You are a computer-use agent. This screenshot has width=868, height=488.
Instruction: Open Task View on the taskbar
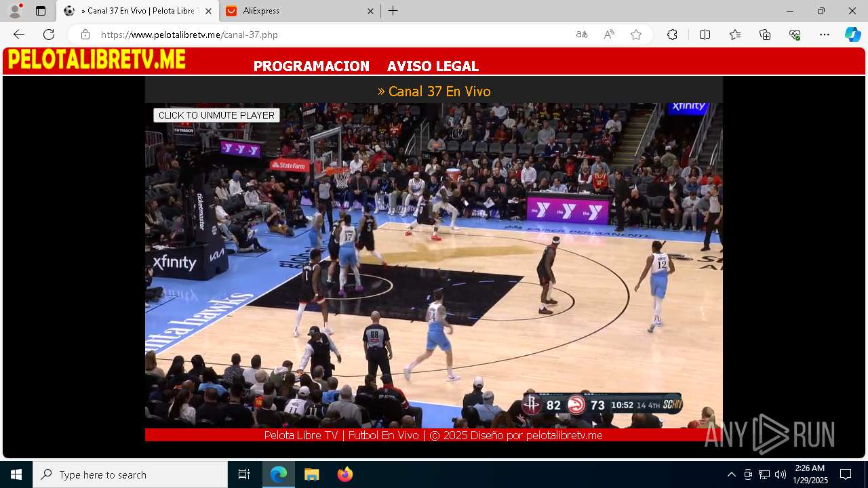[244, 474]
